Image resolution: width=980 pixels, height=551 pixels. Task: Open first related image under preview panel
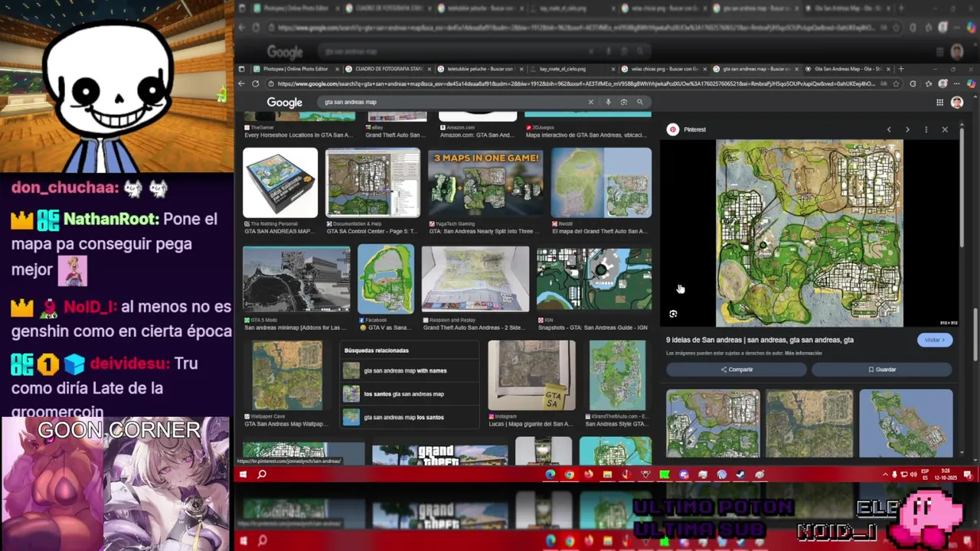point(713,423)
